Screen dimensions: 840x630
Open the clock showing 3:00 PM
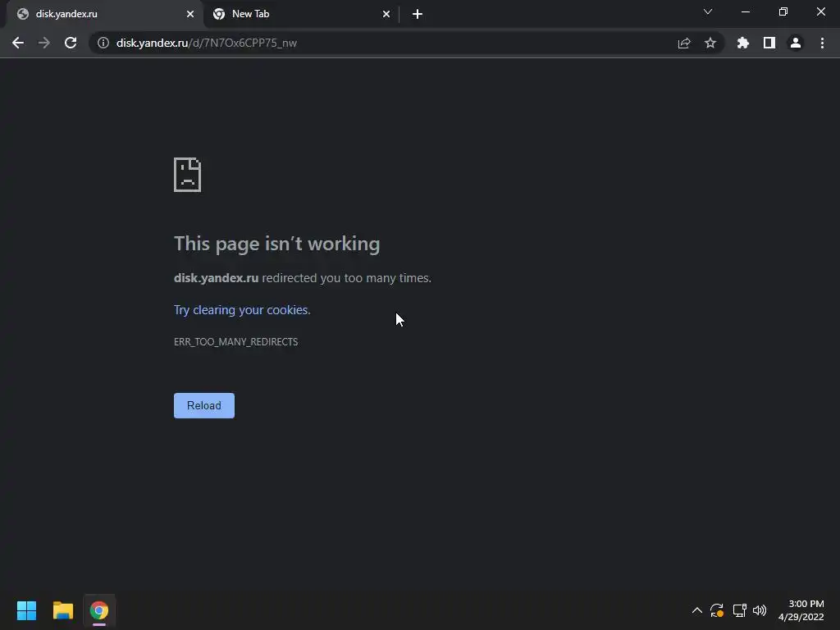(801, 610)
